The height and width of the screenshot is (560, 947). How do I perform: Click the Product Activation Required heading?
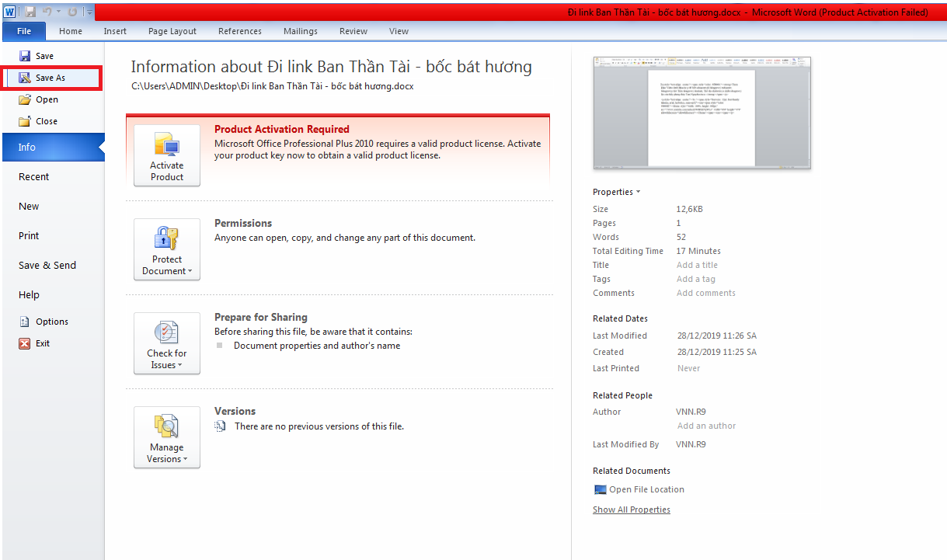[282, 129]
